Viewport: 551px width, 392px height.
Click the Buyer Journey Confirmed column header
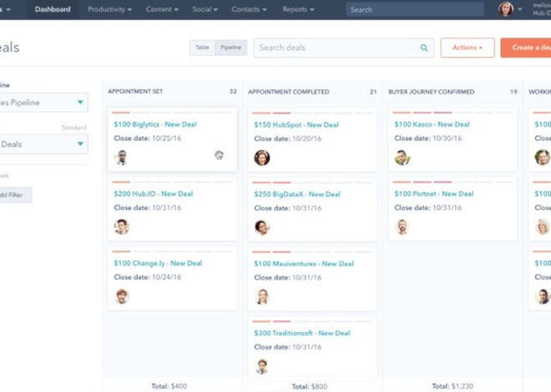click(x=431, y=92)
